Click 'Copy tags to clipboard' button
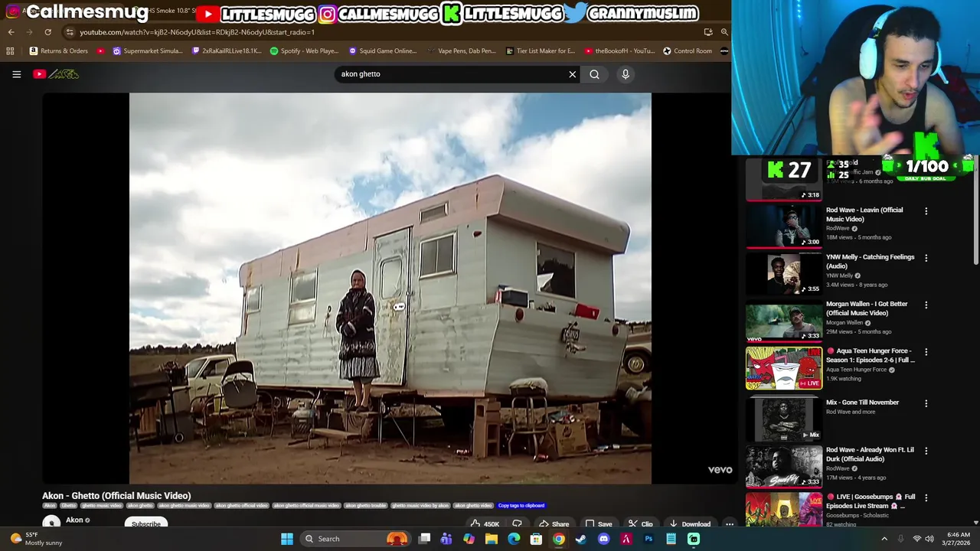Viewport: 980px width, 551px height. click(x=521, y=506)
